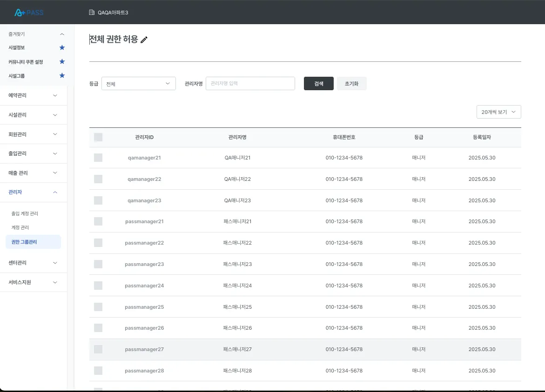This screenshot has width=545, height=392.
Task: Open the 20개씩 보기 page size dropdown
Action: [498, 112]
